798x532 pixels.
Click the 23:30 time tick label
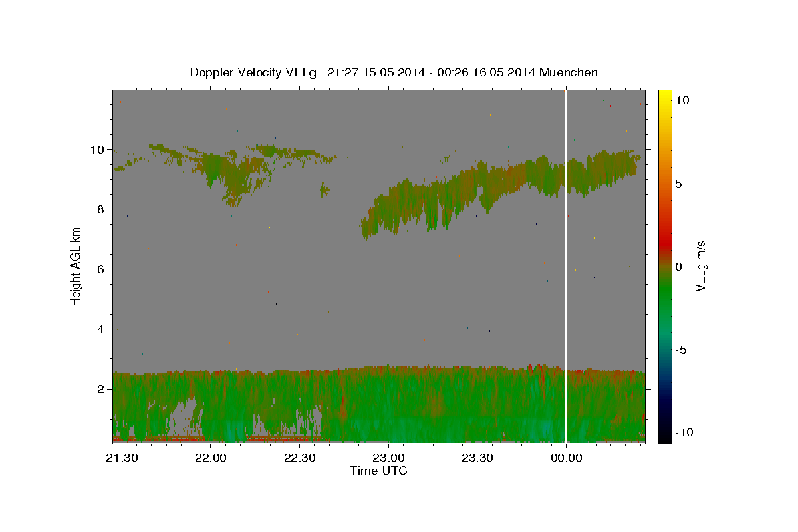pos(477,458)
